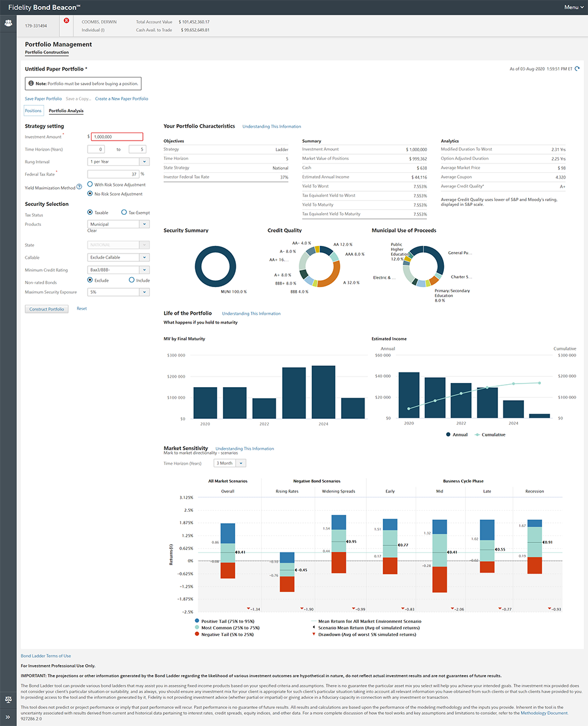Refresh portfolio data with the refresh icon
This screenshot has height=726, width=588.
pyautogui.click(x=577, y=69)
